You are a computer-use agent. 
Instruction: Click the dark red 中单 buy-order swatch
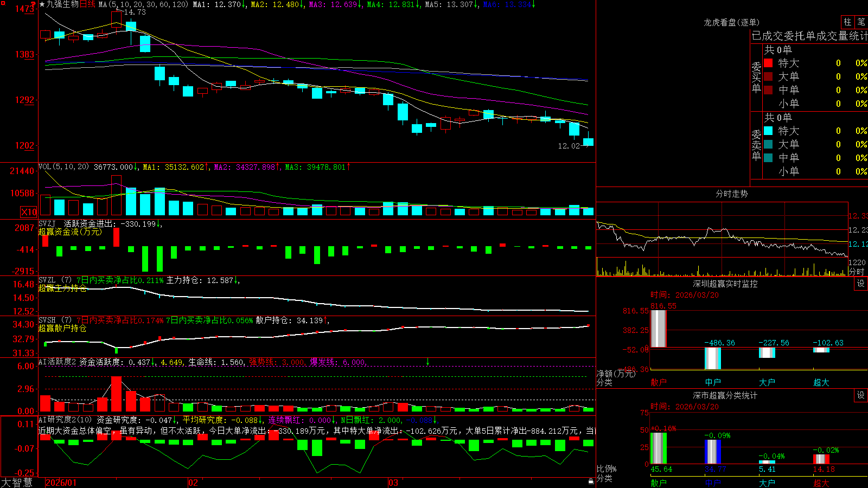click(768, 90)
